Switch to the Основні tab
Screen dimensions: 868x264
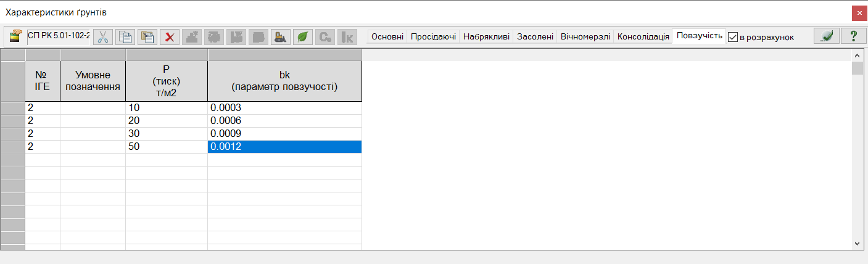pos(387,36)
